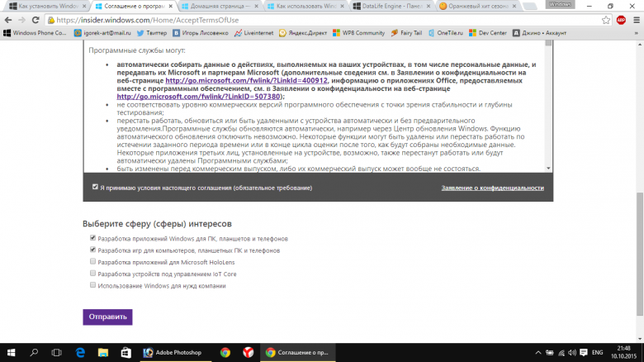Reload the page with the refresh icon
The width and height of the screenshot is (644, 362).
[36, 20]
